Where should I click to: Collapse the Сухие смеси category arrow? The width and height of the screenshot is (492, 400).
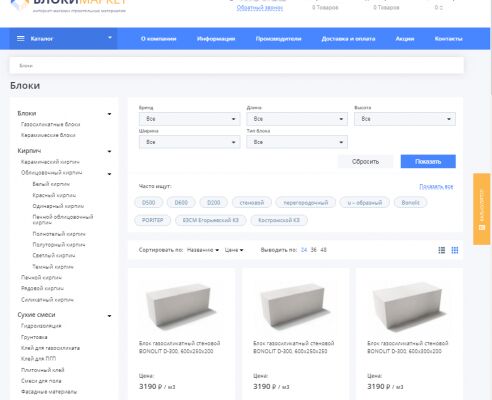coord(109,316)
